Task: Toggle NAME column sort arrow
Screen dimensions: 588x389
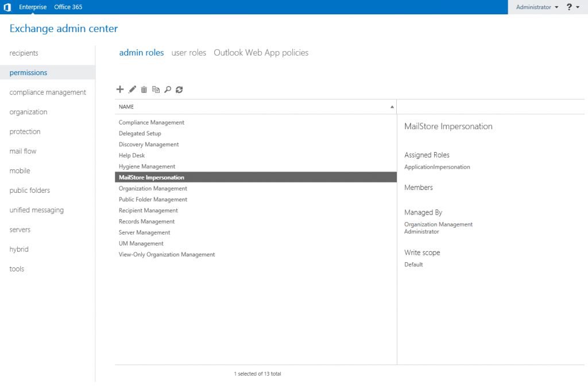Action: pyautogui.click(x=392, y=107)
